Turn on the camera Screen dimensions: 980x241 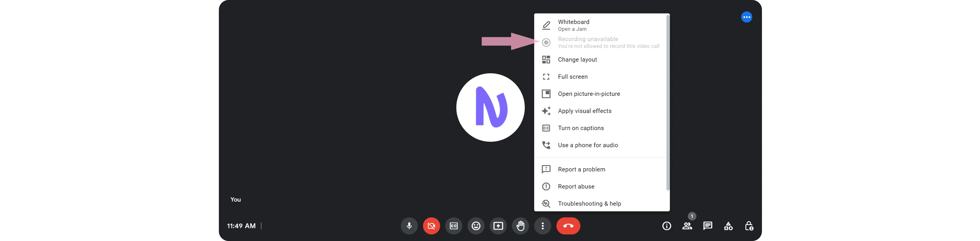coord(431,226)
